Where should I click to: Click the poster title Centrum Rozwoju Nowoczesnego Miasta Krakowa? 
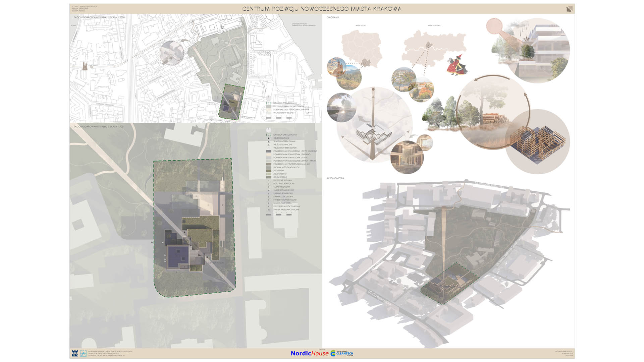(x=322, y=9)
